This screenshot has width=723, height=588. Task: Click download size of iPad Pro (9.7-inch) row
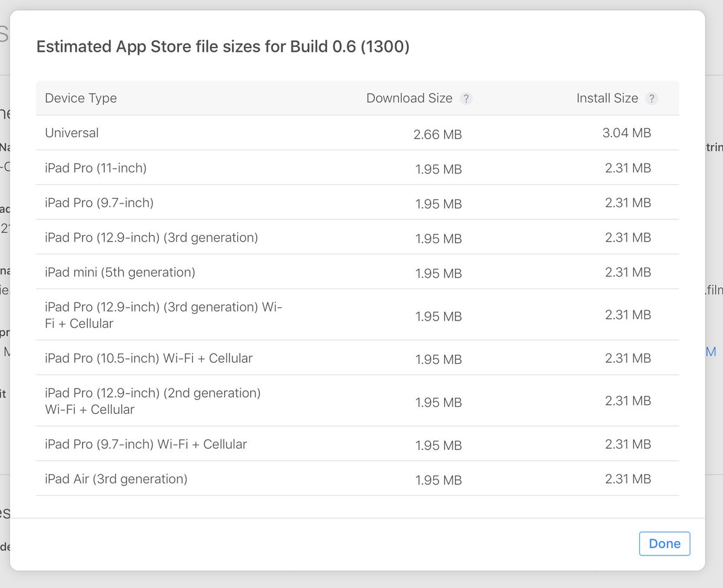pos(439,204)
